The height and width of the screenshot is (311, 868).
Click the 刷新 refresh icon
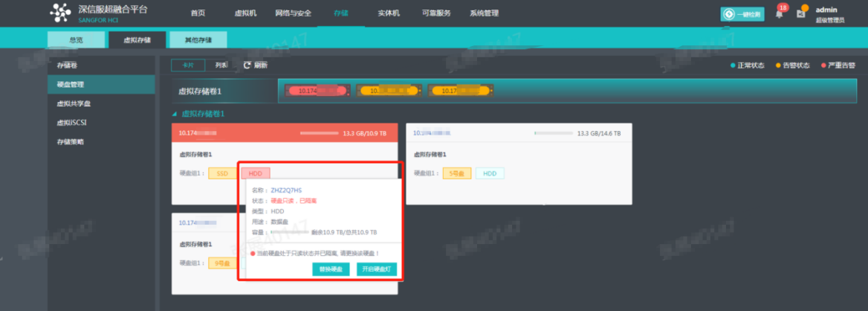point(247,65)
